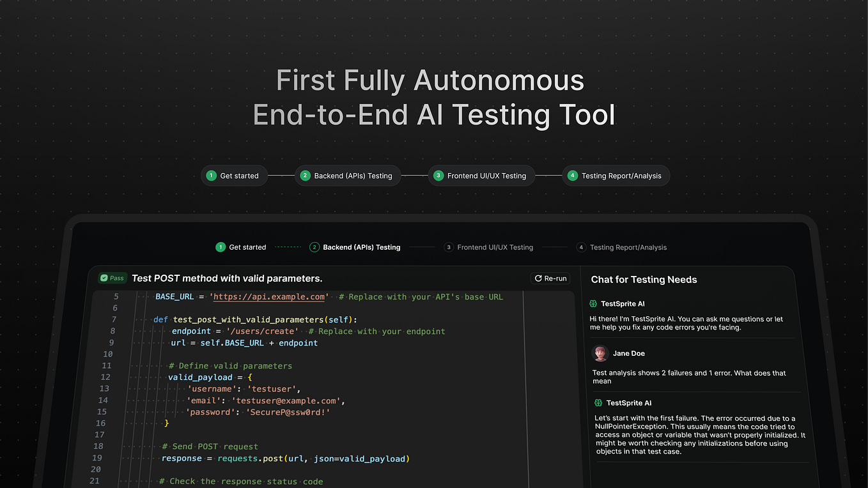This screenshot has width=868, height=488.
Task: Click the "url = self.BASE_URL + endpoint" line
Action: [x=245, y=343]
